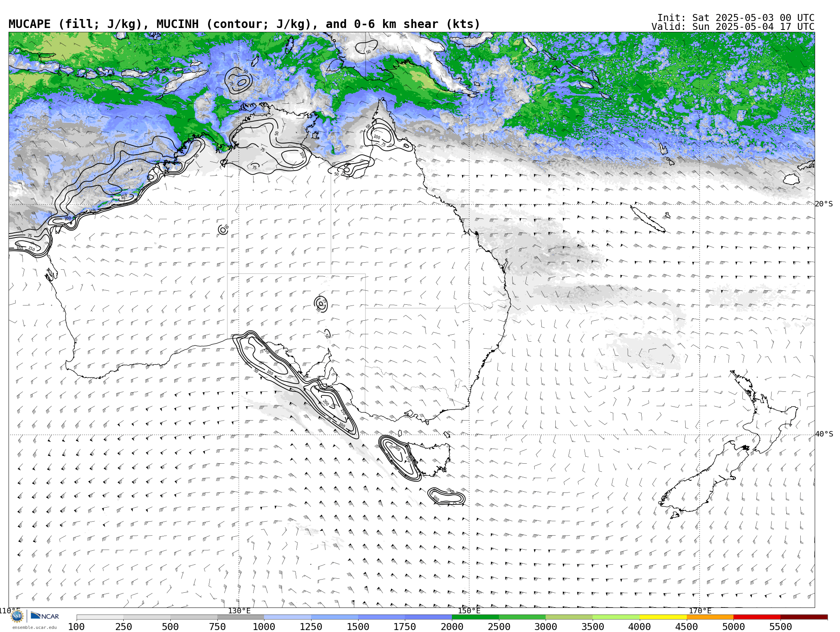
Task: Click the NCAR logo
Action: (x=45, y=616)
